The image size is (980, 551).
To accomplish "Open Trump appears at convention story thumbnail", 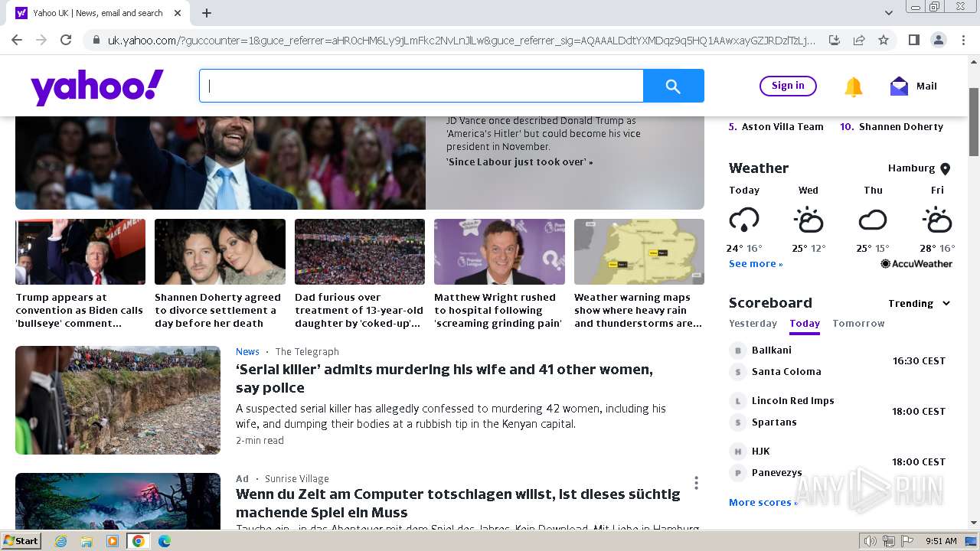I will [x=80, y=252].
